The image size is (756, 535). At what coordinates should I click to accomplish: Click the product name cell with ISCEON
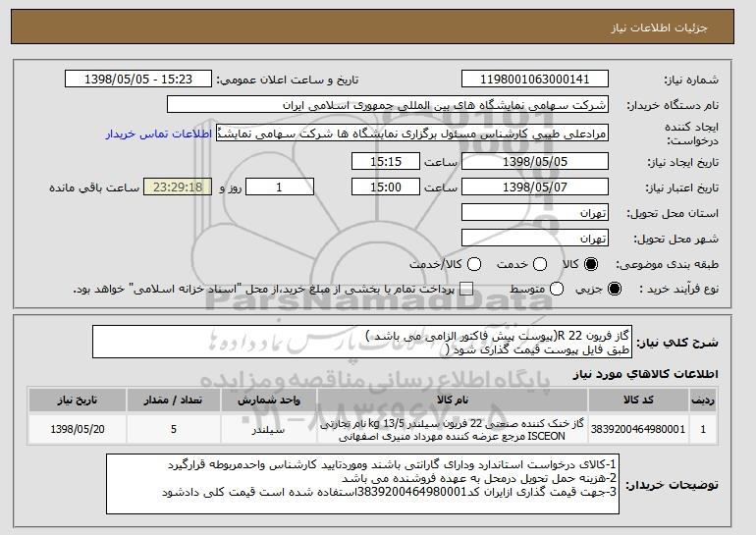453,429
